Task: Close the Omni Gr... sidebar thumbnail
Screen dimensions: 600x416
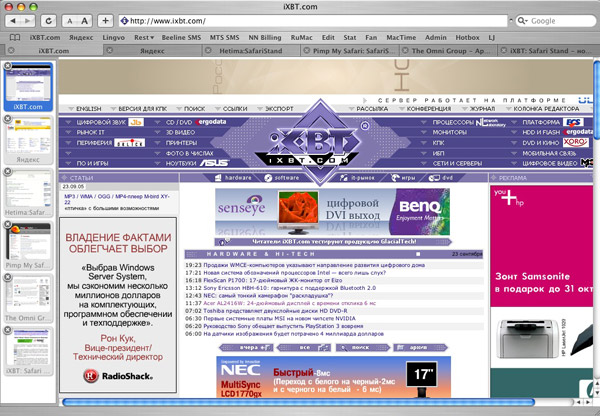Action: point(7,277)
